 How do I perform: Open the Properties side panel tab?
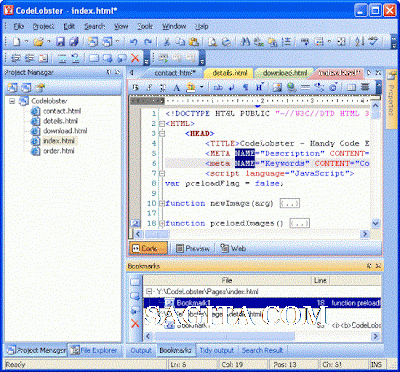click(391, 98)
